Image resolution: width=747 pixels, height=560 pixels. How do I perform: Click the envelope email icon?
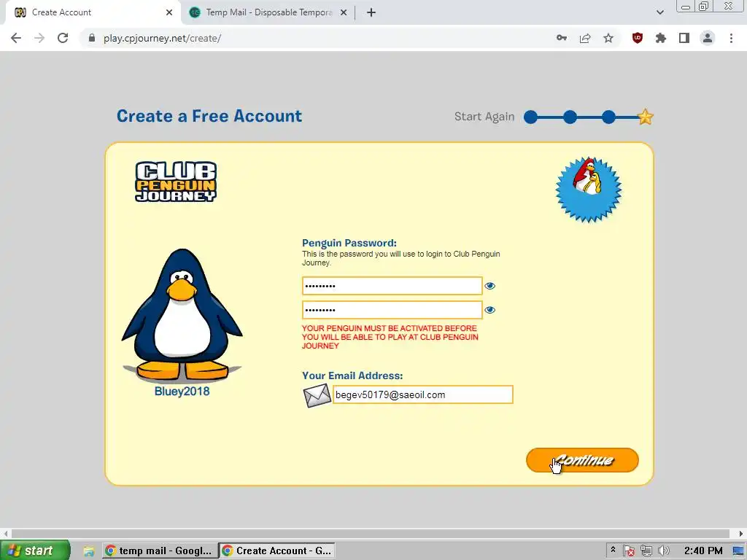[x=317, y=395]
